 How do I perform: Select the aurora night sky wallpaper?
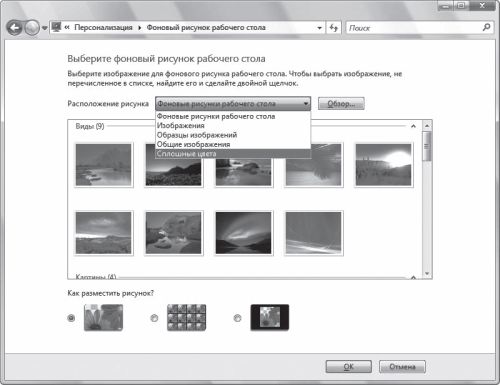(244, 233)
